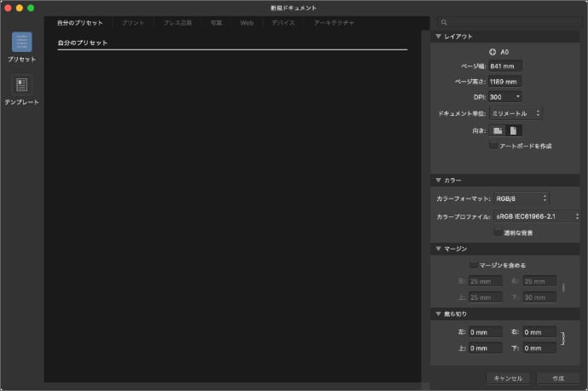Switch to the Web tab
This screenshot has height=391, width=588.
coord(246,22)
